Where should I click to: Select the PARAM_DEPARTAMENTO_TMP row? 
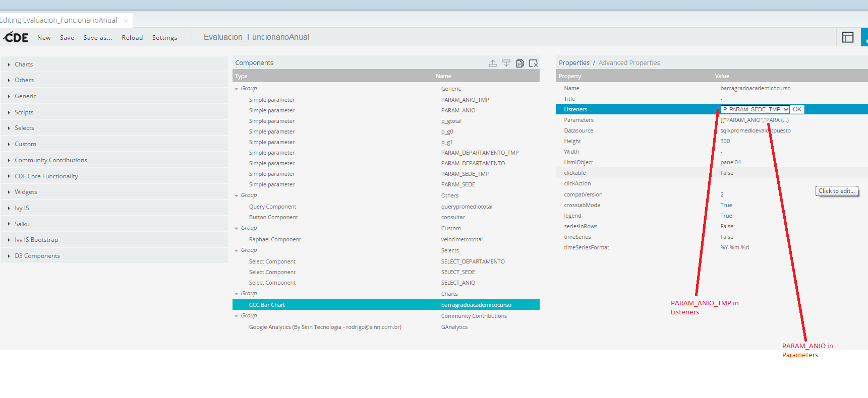tap(386, 153)
